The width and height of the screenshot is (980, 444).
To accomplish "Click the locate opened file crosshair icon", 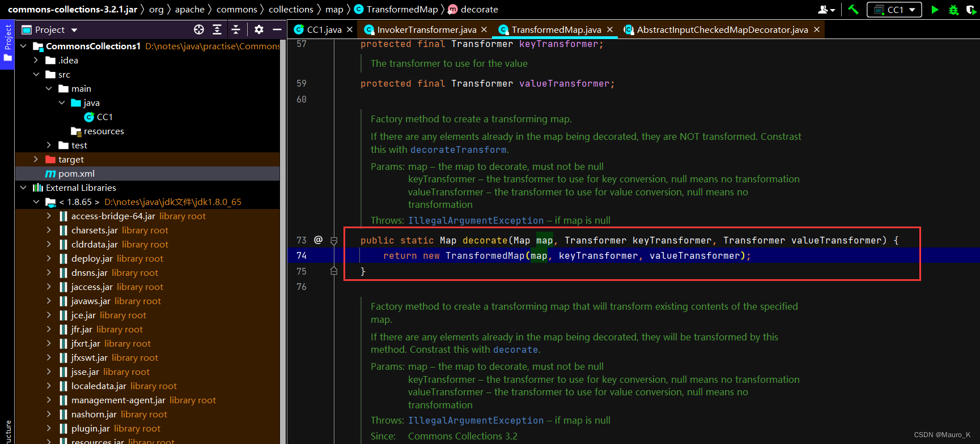I will [x=198, y=29].
